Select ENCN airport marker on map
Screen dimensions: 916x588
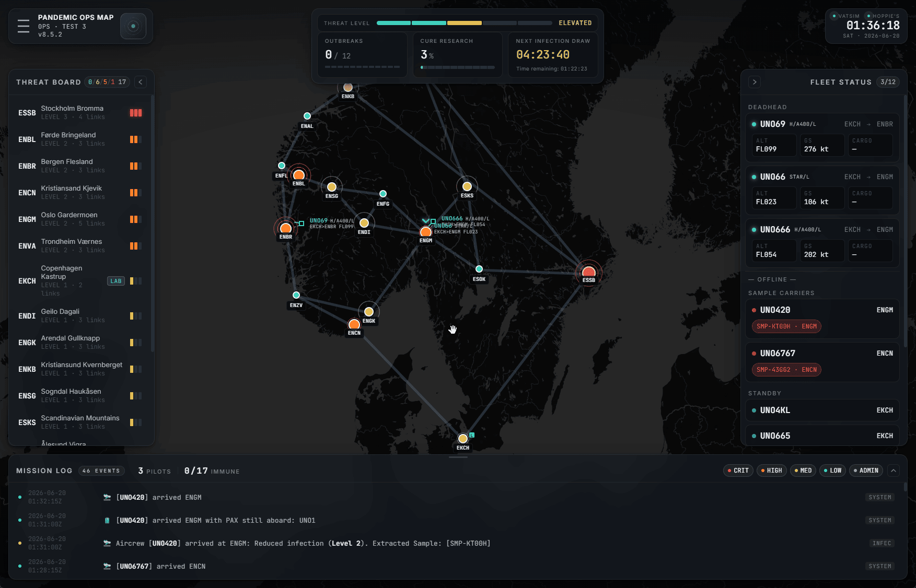354,325
